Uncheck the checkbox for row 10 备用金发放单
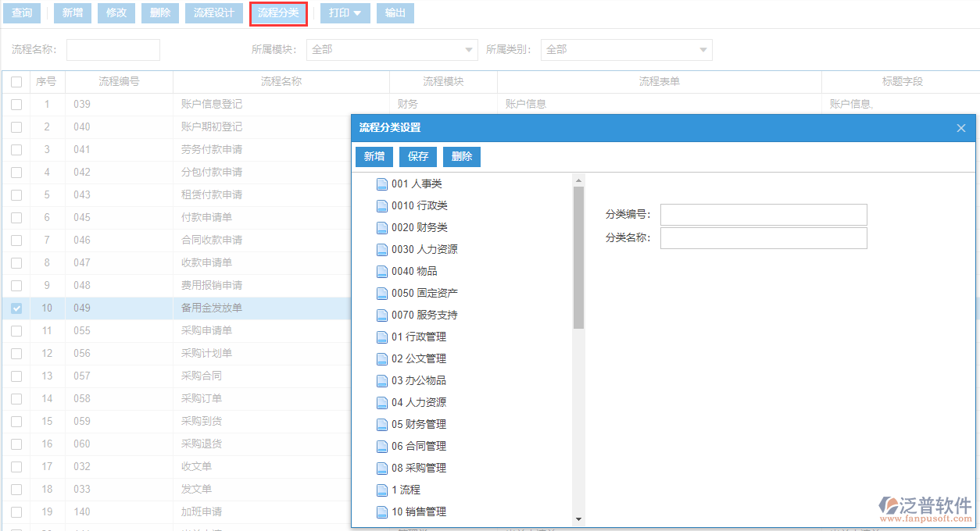The height and width of the screenshot is (531, 980). pos(16,308)
